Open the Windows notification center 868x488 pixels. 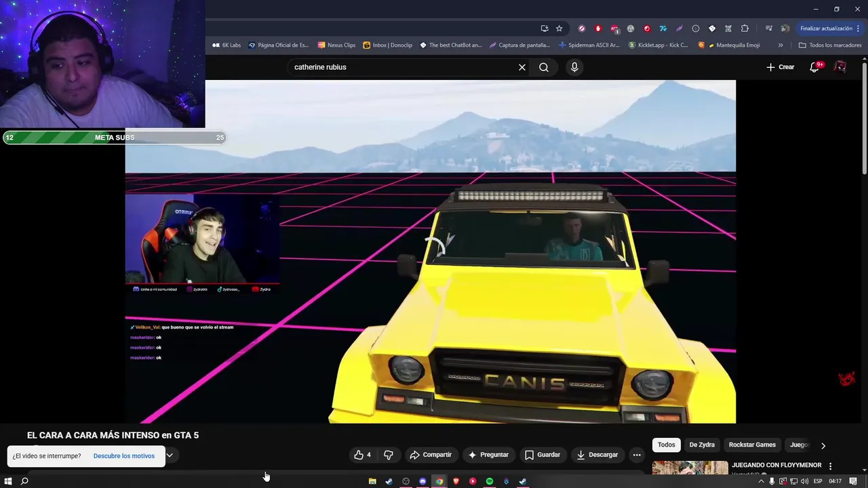(x=853, y=481)
